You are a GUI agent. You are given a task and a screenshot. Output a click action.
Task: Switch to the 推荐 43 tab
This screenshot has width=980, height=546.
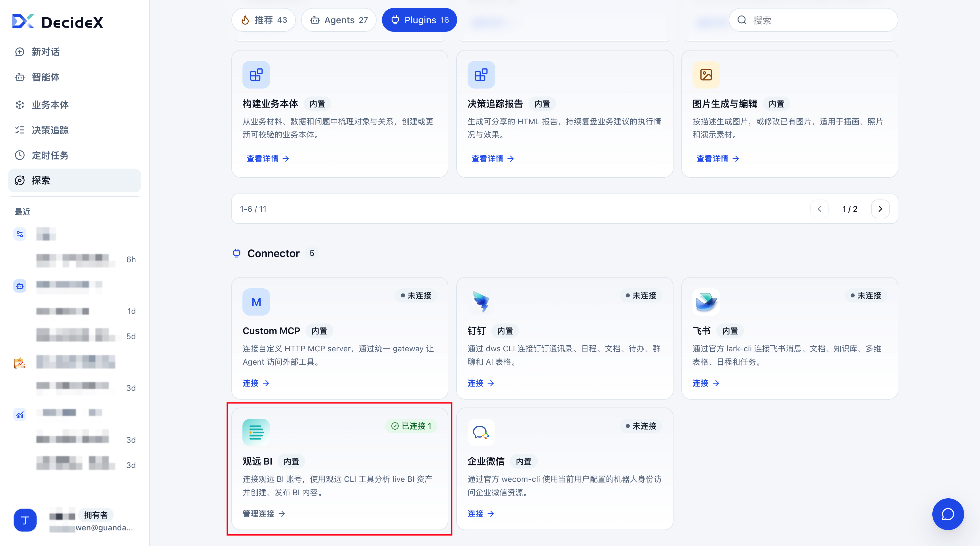pos(264,20)
